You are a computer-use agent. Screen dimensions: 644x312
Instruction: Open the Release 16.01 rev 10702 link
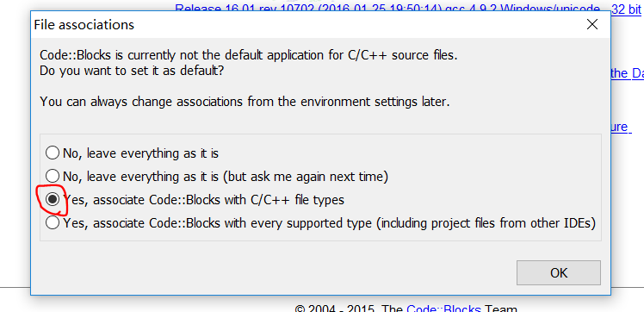coord(391,8)
